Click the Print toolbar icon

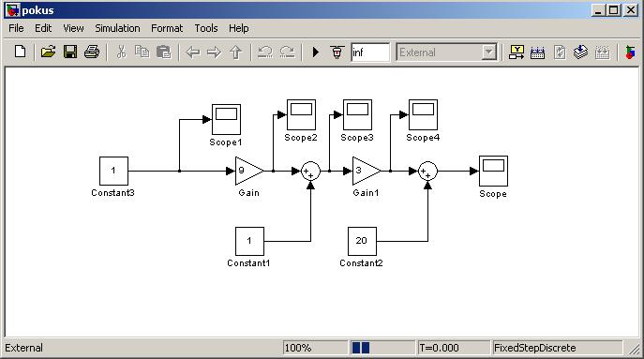[92, 52]
